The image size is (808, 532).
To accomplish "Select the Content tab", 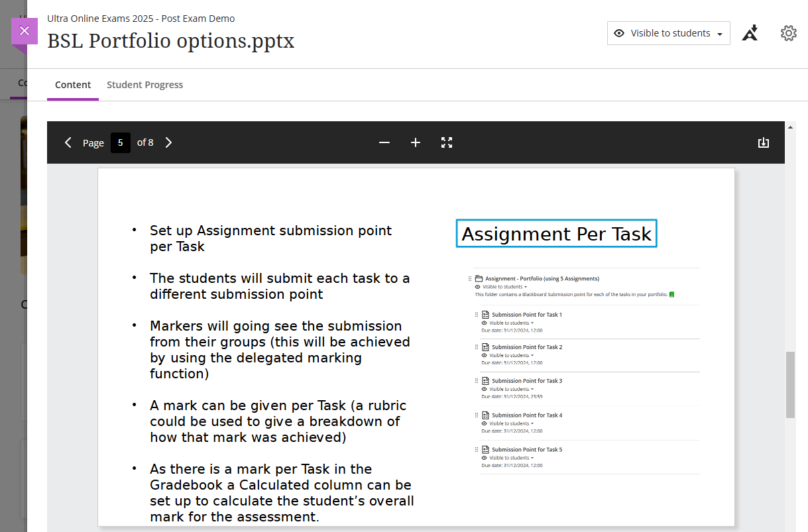I will tap(73, 85).
